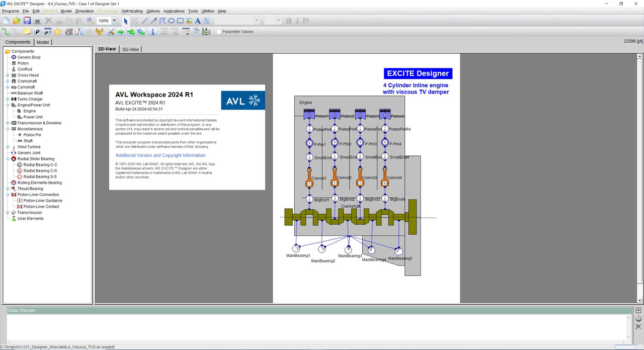Expand the Turbo Charger tree node
Screen dimensions: 644x350
[8, 99]
